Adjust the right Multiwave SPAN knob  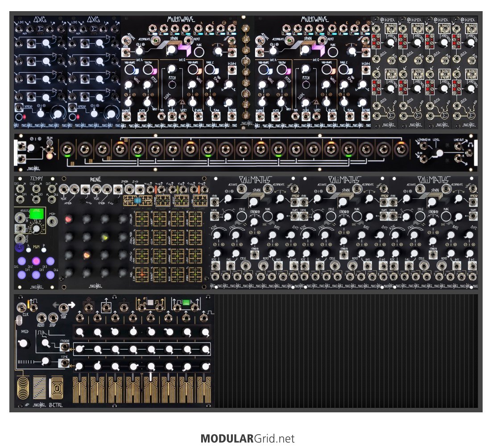pos(305,49)
